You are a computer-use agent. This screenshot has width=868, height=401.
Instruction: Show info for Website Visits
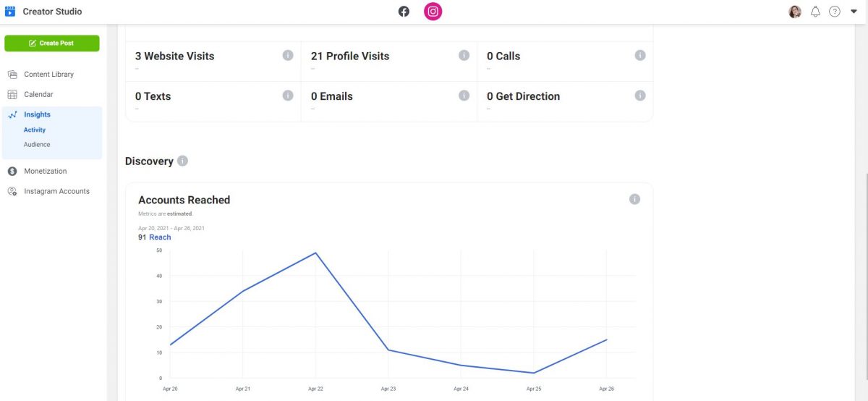click(288, 56)
